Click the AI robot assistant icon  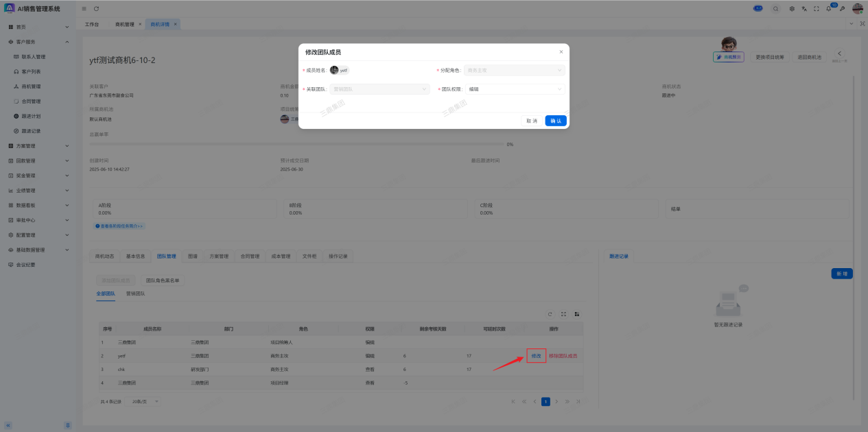coord(758,8)
